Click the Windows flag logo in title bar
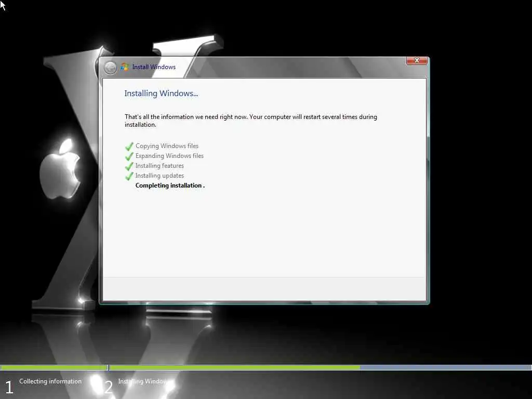The image size is (532, 399). pyautogui.click(x=125, y=67)
